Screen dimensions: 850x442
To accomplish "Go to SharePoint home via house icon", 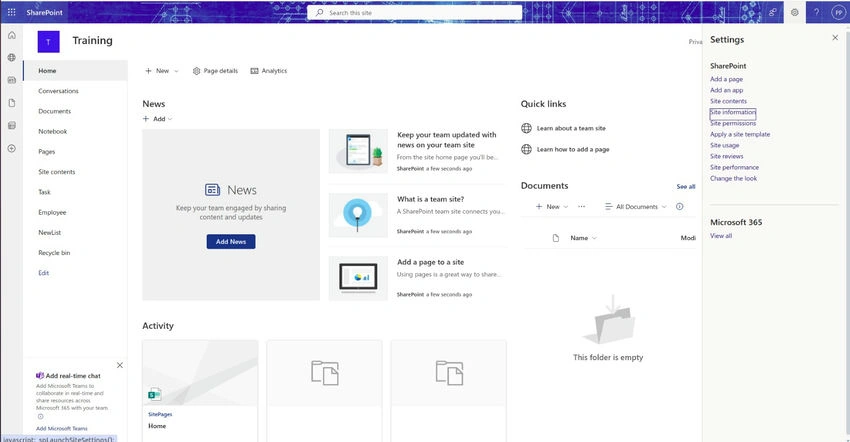I will click(x=11, y=35).
